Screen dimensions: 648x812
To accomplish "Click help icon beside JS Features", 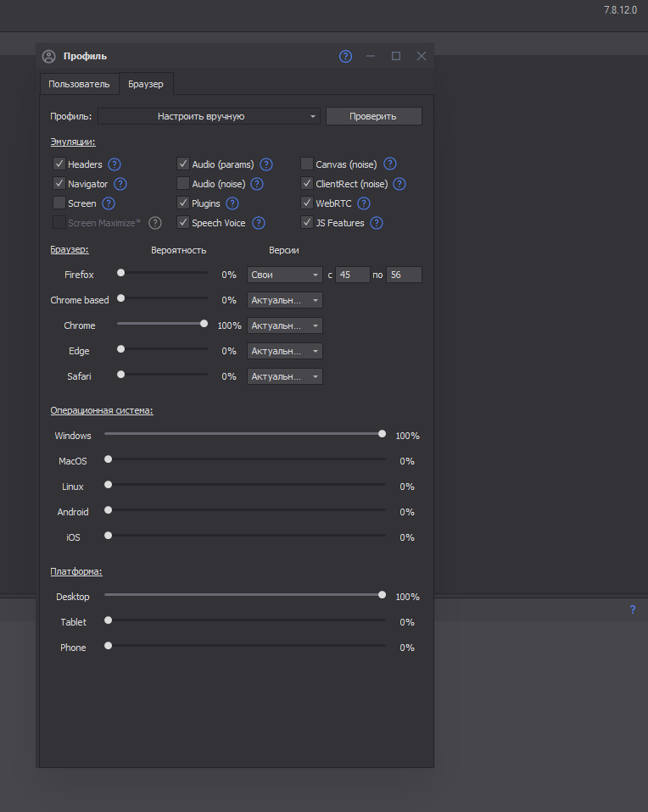I will point(377,223).
